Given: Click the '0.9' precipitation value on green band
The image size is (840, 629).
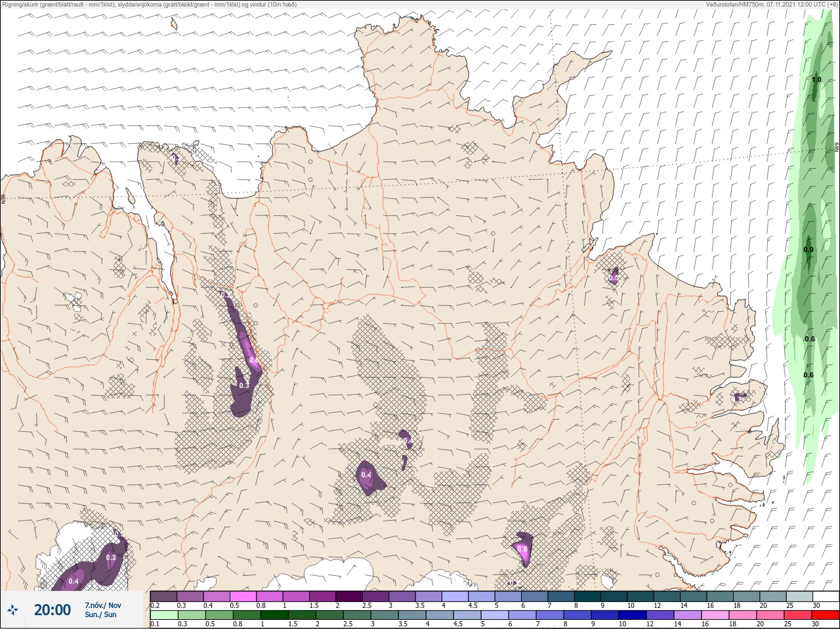Looking at the screenshot, I should (x=808, y=249).
